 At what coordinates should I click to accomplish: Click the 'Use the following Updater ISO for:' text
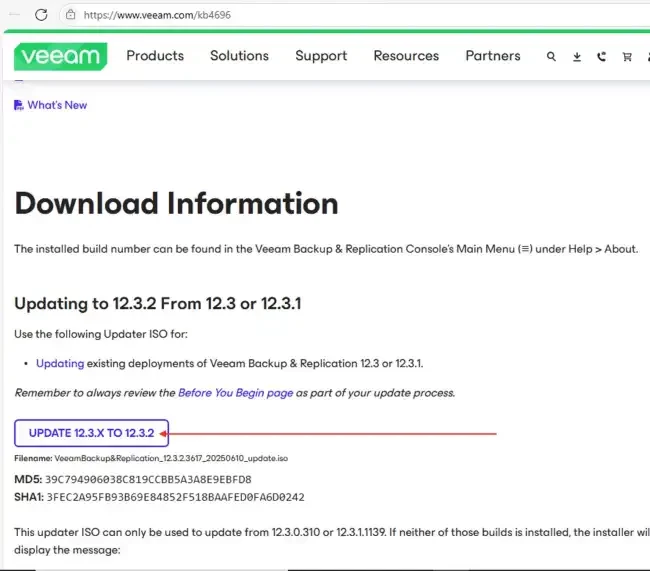click(x=101, y=334)
